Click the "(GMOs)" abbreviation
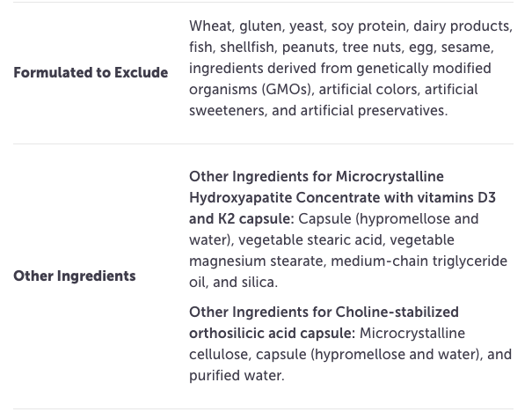This screenshot has height=412, width=532. coord(286,90)
